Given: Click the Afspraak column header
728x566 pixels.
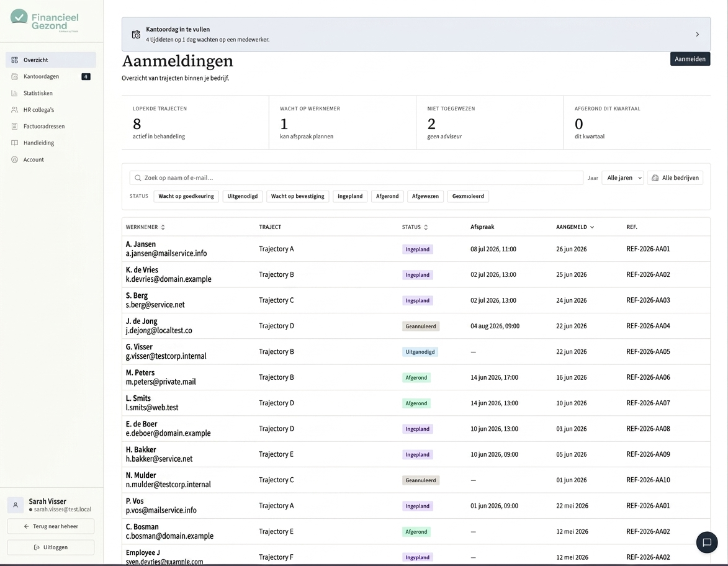Looking at the screenshot, I should 482,227.
